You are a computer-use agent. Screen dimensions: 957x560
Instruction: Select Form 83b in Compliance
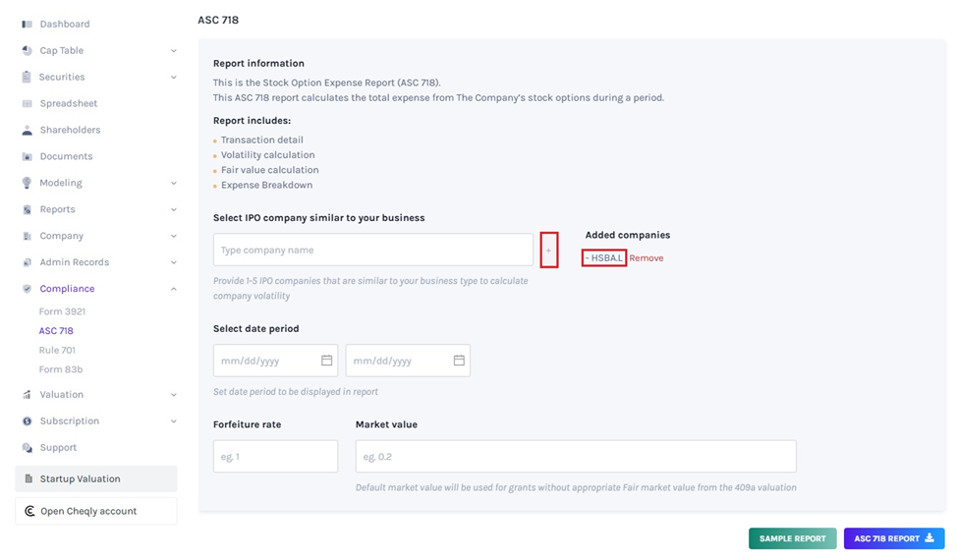pyautogui.click(x=61, y=369)
